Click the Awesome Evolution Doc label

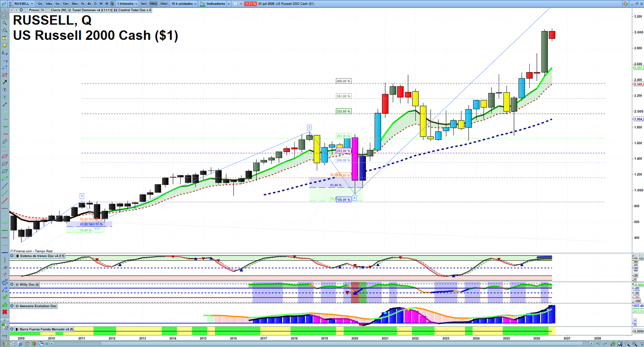[x=38, y=306]
